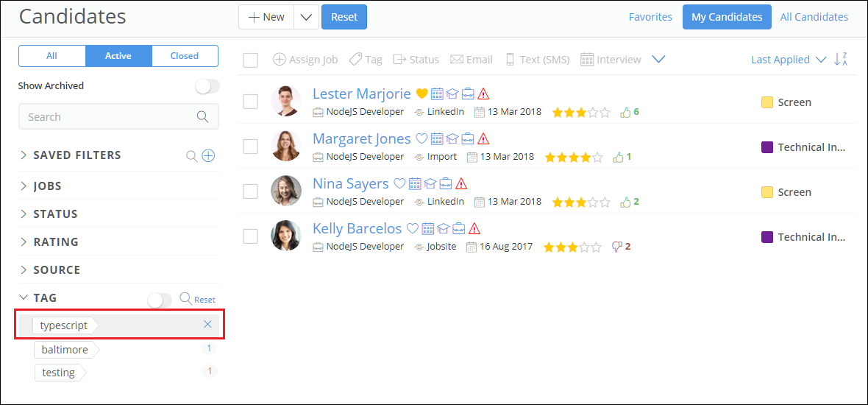
Task: Click the briefcase icon beside Kelly Barcelos
Action: click(459, 228)
